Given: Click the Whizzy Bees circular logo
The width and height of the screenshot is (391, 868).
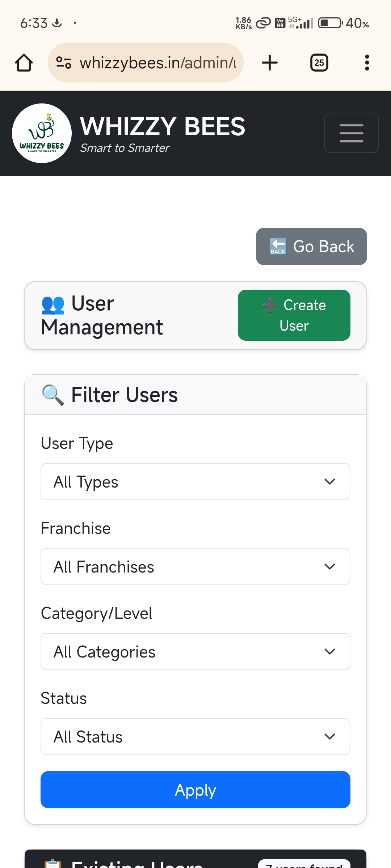Looking at the screenshot, I should tap(42, 133).
